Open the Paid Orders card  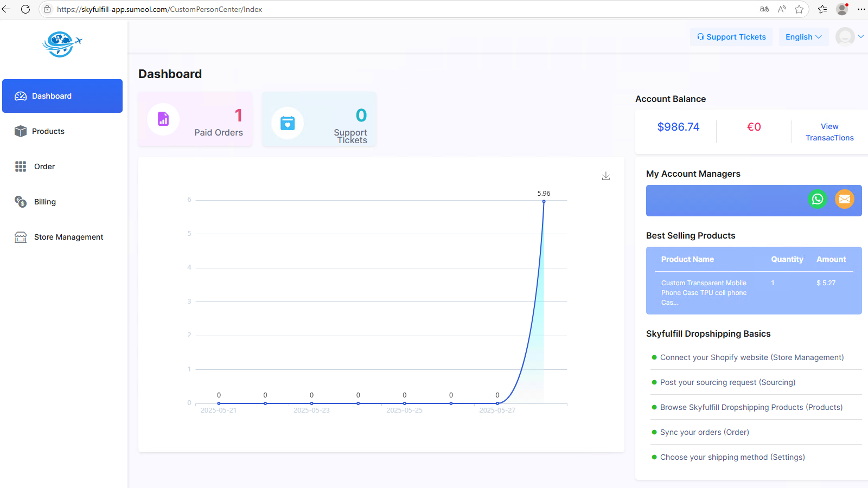pos(195,119)
